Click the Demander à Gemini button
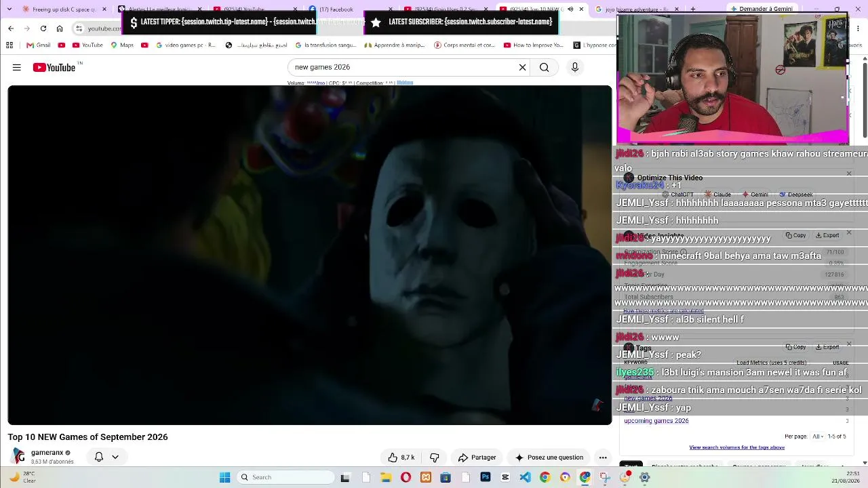This screenshot has height=488, width=868. coord(762,9)
